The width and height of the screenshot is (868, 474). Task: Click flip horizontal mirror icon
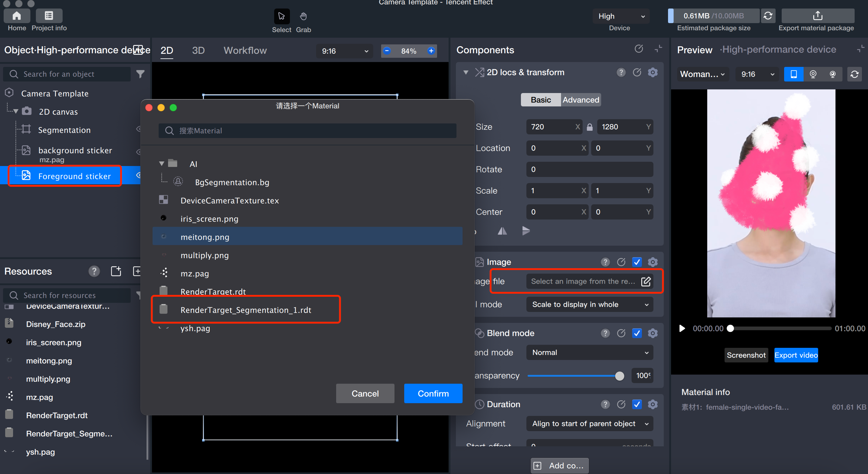coord(502,231)
